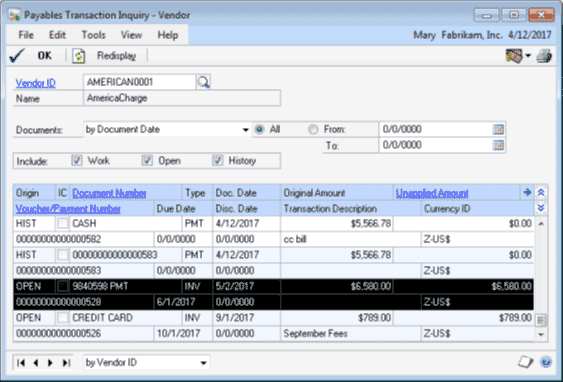The height and width of the screenshot is (382, 563).
Task: Open the View menu
Action: click(x=131, y=35)
